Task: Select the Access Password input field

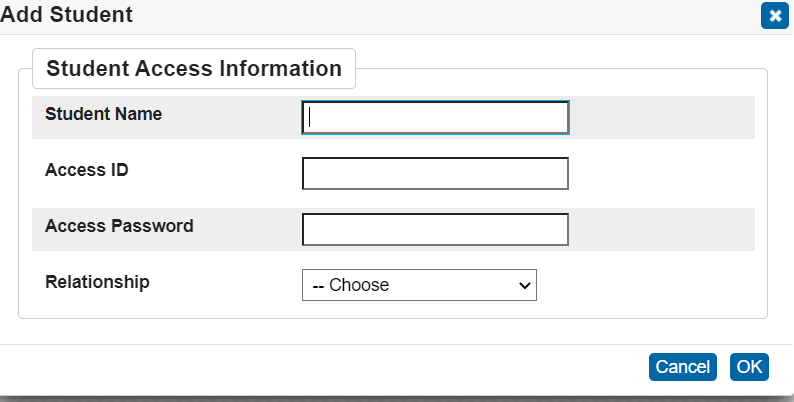Action: (435, 230)
